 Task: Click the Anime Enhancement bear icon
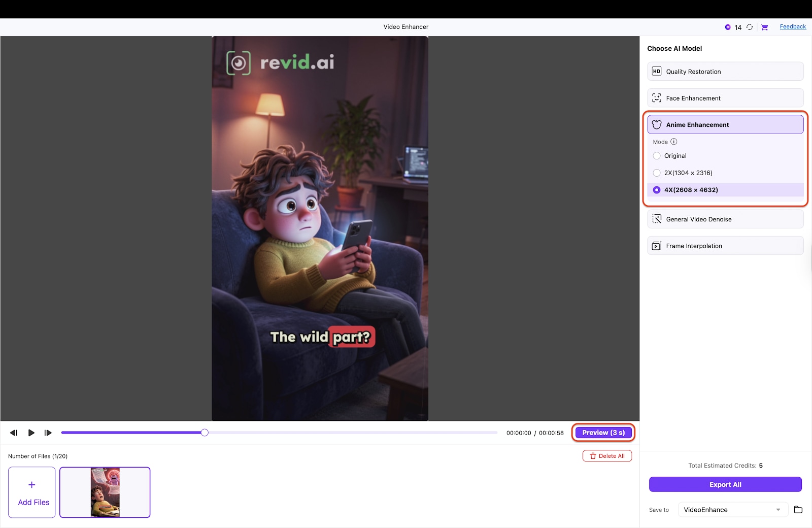coord(657,124)
